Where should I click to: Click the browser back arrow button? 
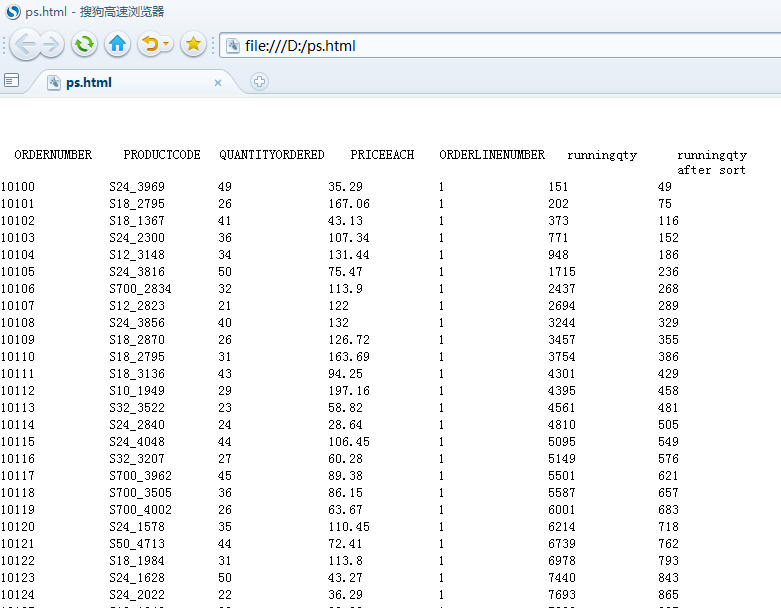(x=25, y=45)
